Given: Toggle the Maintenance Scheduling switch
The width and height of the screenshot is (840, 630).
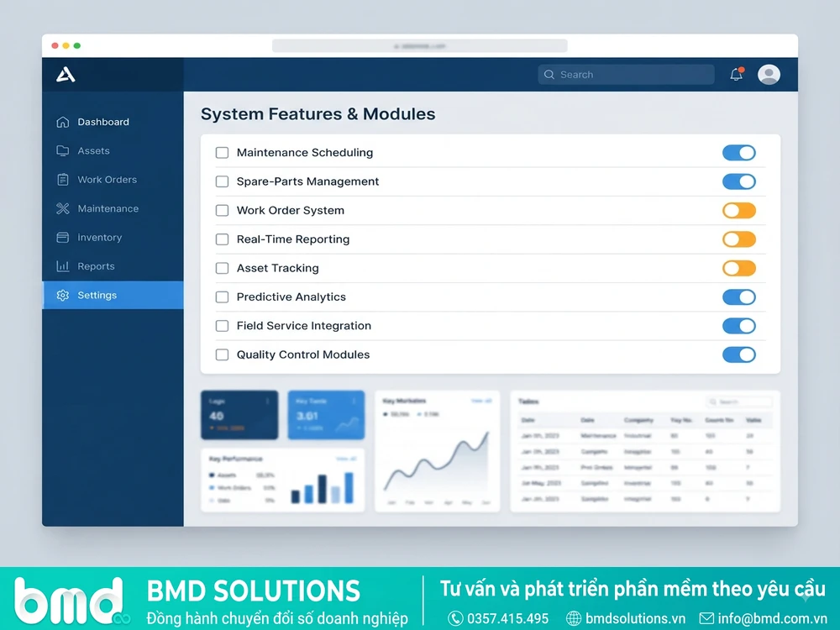Looking at the screenshot, I should click(x=738, y=153).
